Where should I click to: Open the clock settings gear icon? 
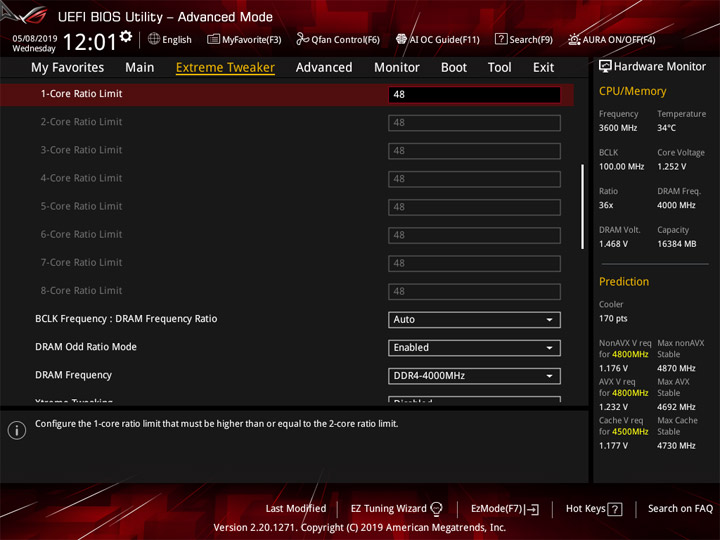126,36
